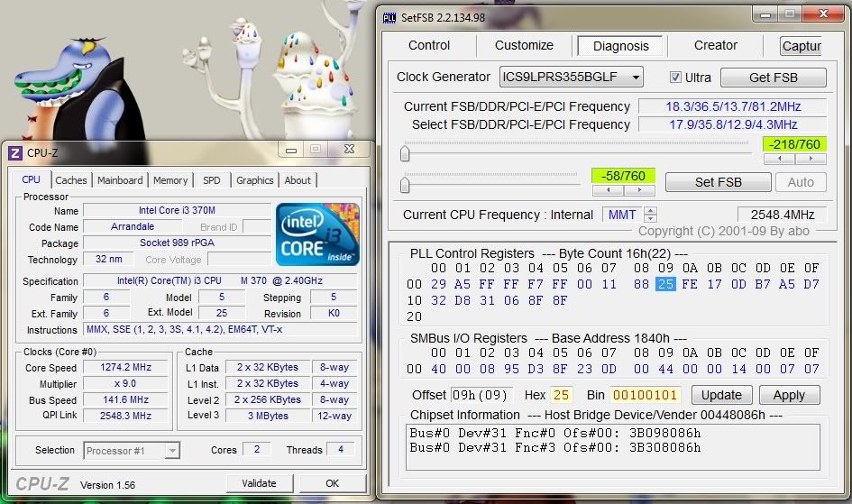Click the Bin value field 00100101
Viewport: 852px width, 504px height.
point(645,395)
